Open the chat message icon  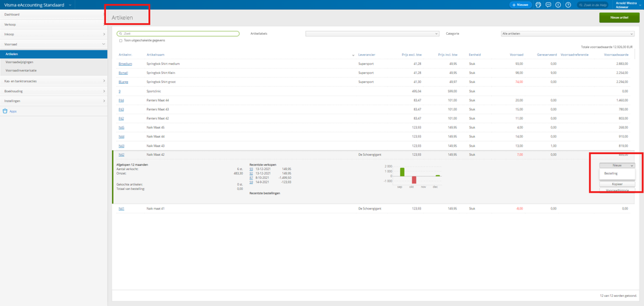(x=548, y=5)
